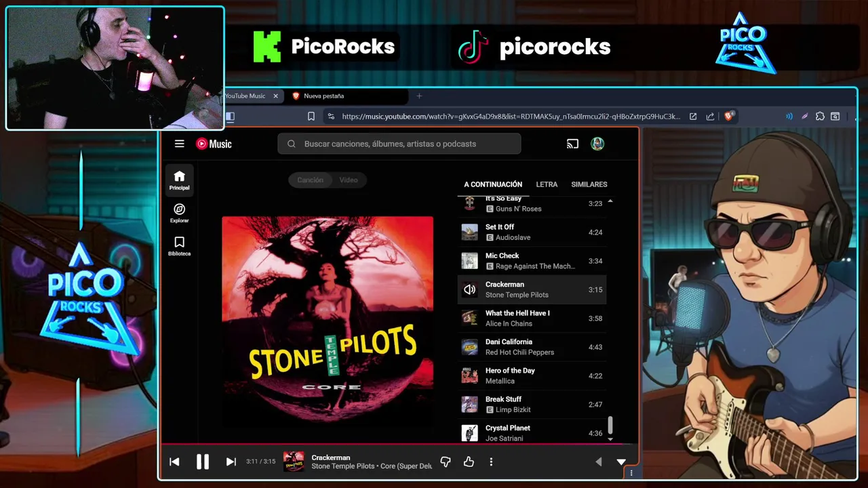Collapse the player page with down arrow
This screenshot has height=488, width=868.
[621, 462]
